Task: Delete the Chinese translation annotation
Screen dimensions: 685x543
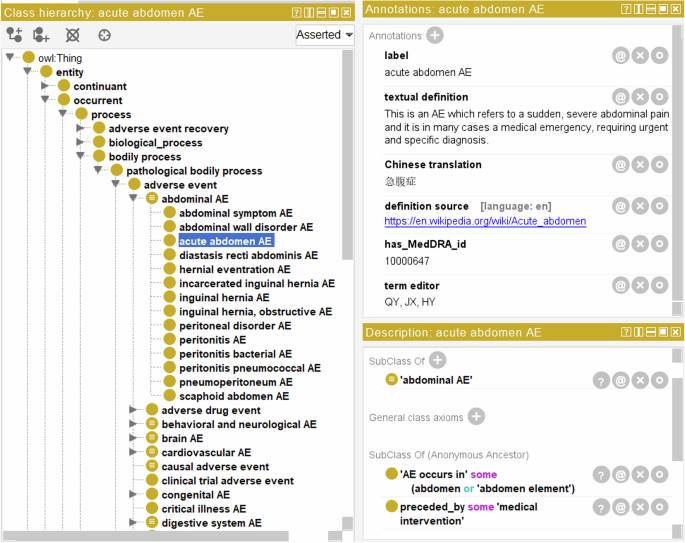Action: click(x=639, y=165)
